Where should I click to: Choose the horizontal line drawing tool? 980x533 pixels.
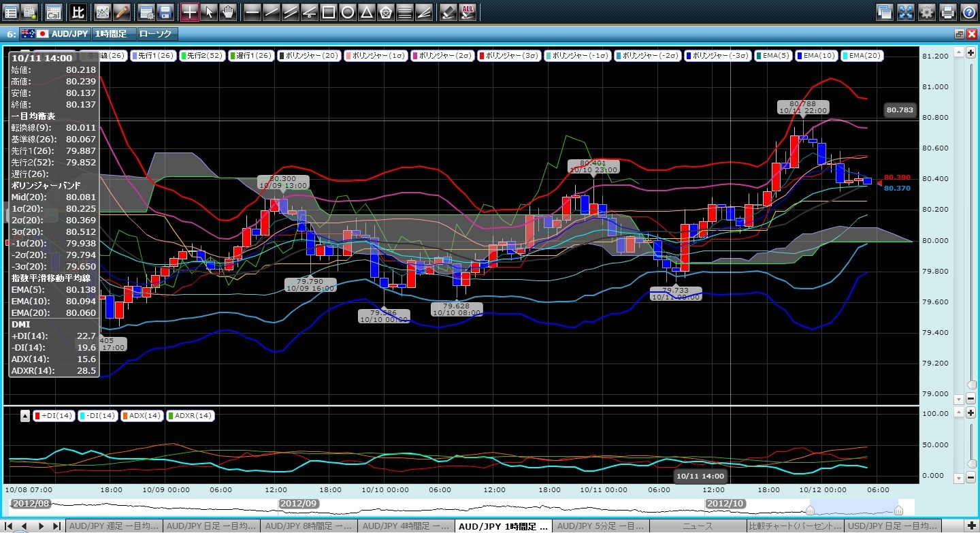[x=252, y=12]
